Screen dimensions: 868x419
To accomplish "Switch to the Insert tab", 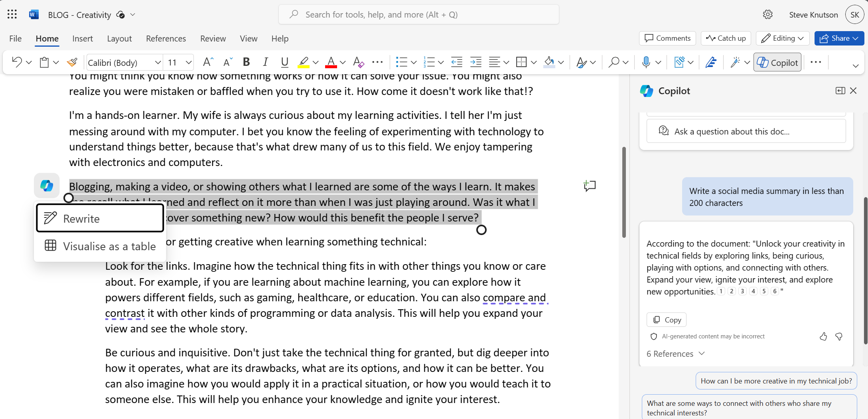I will (83, 39).
